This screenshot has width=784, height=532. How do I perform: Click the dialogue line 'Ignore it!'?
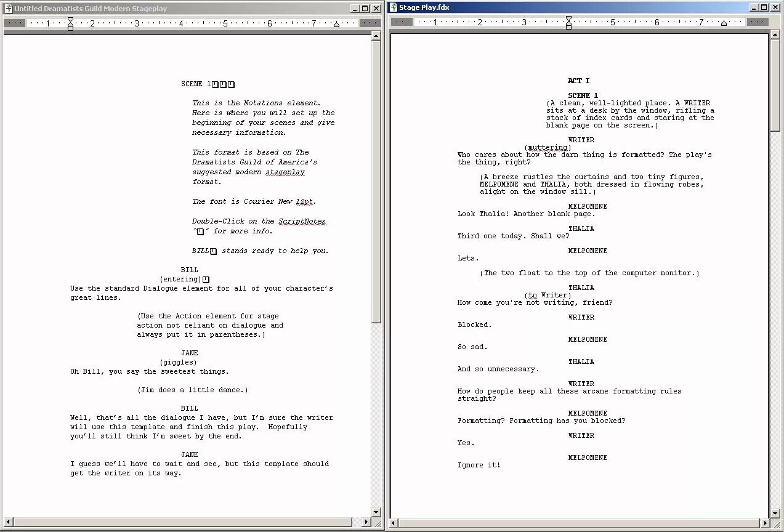point(479,465)
